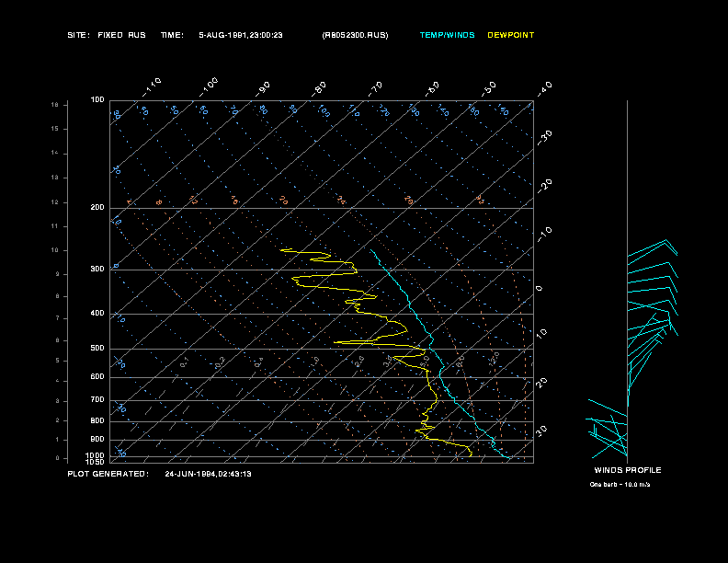Select the FIXED RUS site name
This screenshot has width=728, height=563.
[x=121, y=35]
